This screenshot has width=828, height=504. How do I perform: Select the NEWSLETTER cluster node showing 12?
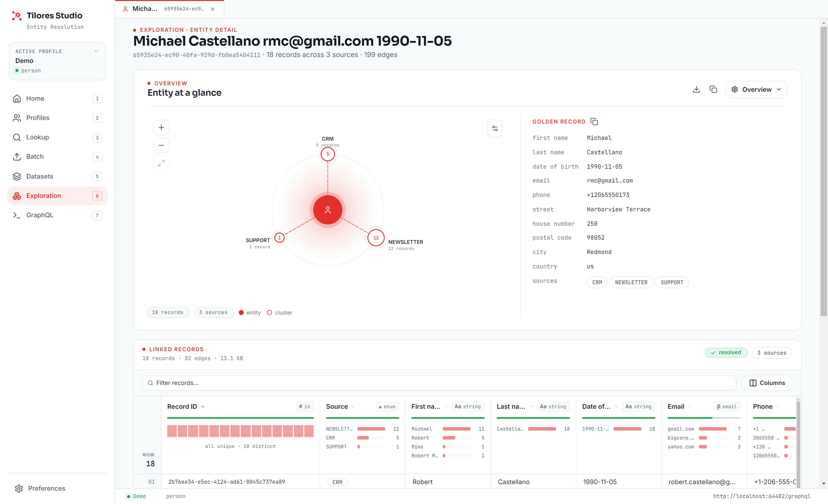376,238
